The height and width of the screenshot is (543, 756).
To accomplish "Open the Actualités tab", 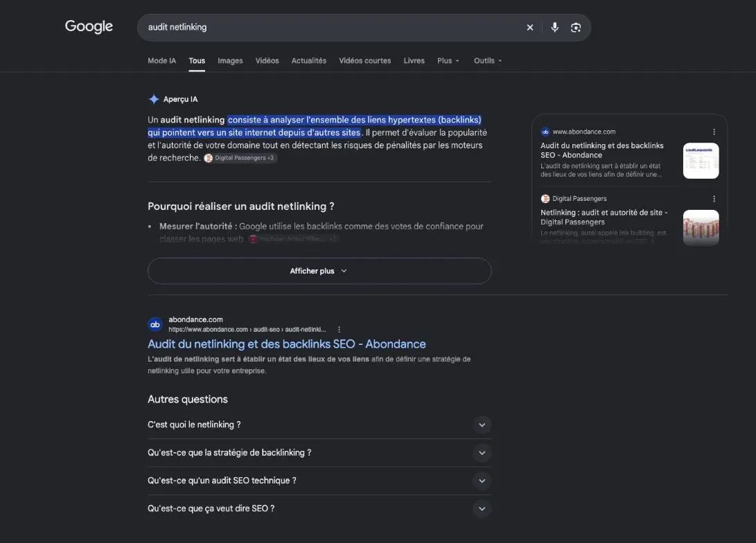I will [x=308, y=61].
